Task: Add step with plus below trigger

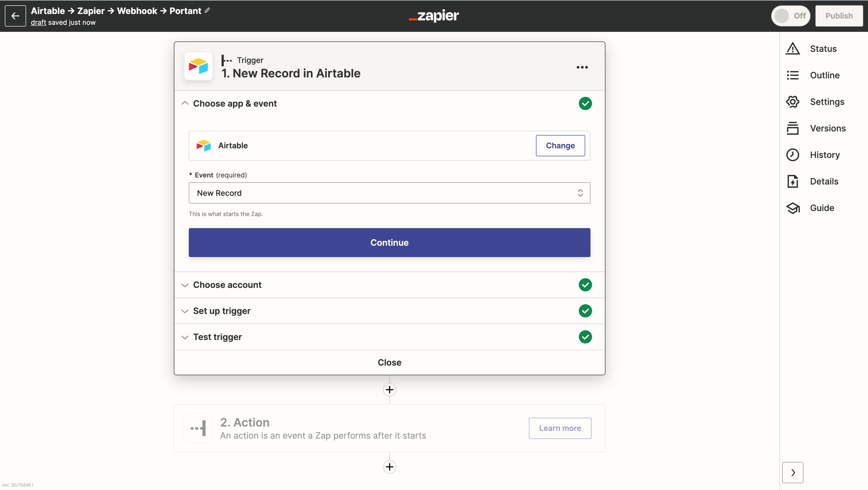Action: tap(389, 390)
